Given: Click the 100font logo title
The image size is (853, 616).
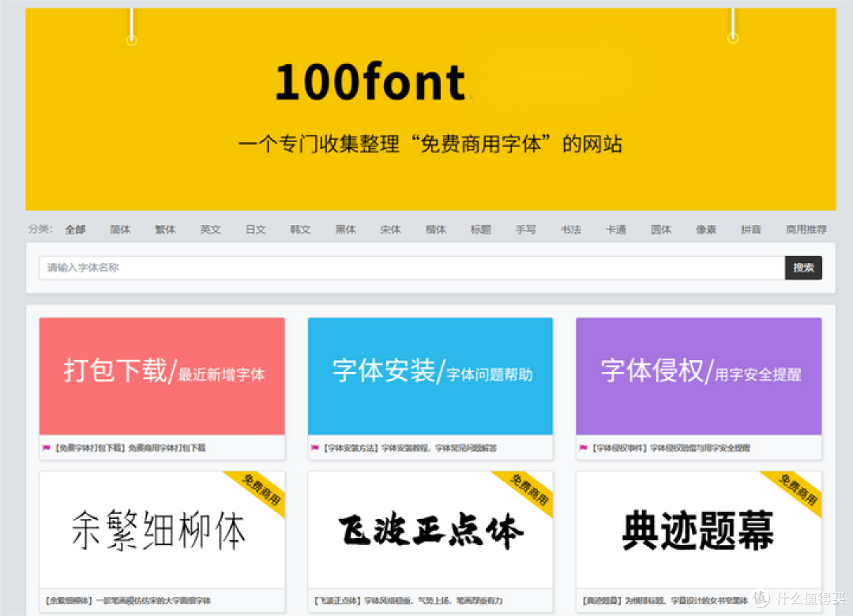Looking at the screenshot, I should point(370,82).
